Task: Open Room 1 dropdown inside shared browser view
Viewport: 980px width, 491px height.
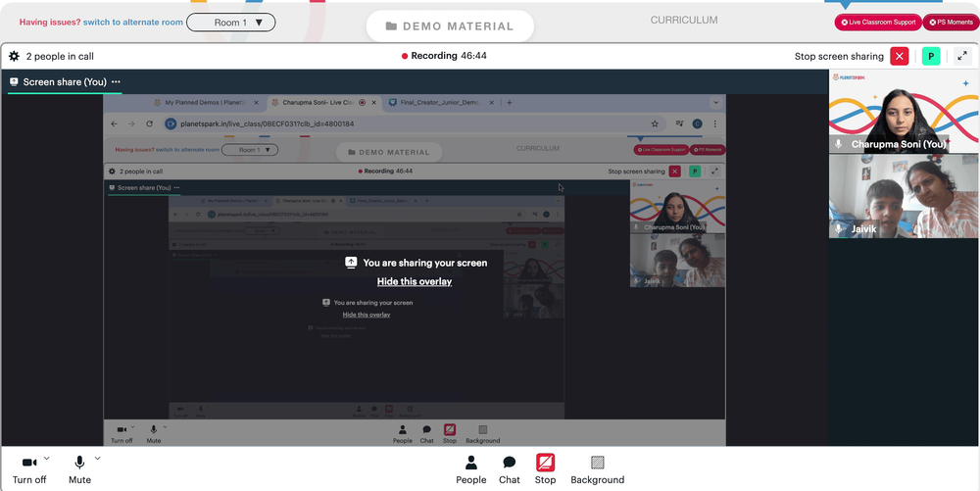Action: [249, 150]
